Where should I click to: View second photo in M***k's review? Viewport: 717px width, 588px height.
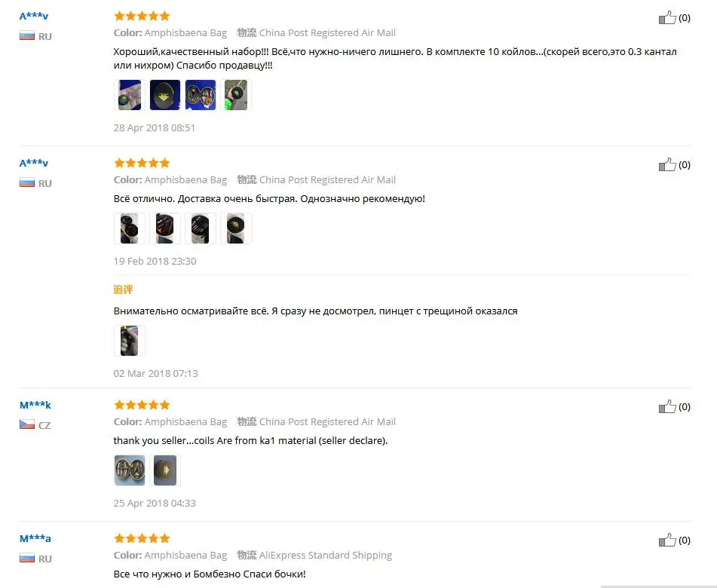pos(165,470)
